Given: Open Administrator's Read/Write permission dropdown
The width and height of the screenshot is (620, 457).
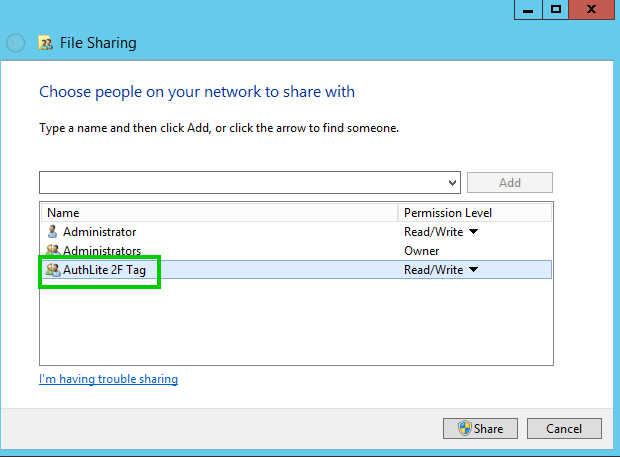Looking at the screenshot, I should tap(473, 232).
